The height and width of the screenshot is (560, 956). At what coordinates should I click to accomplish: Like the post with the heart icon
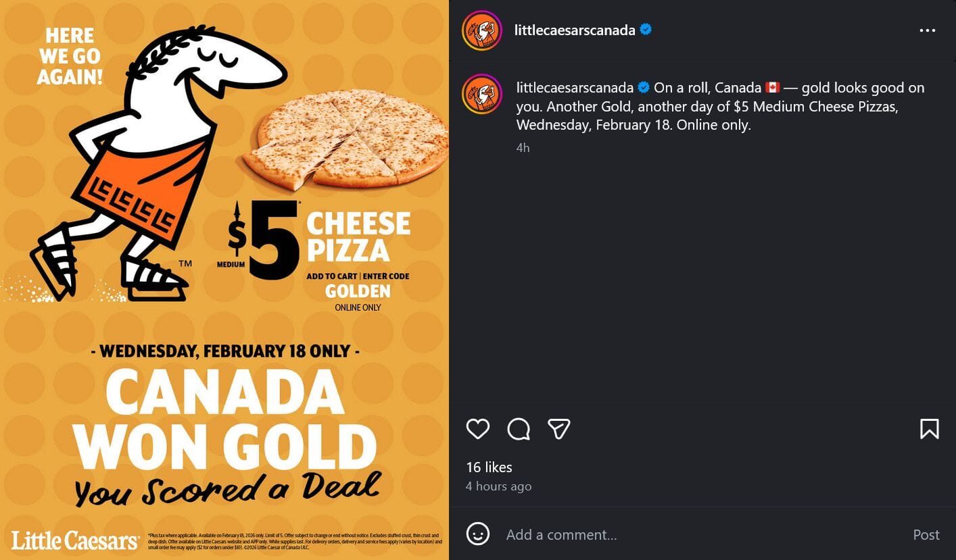coord(478,429)
